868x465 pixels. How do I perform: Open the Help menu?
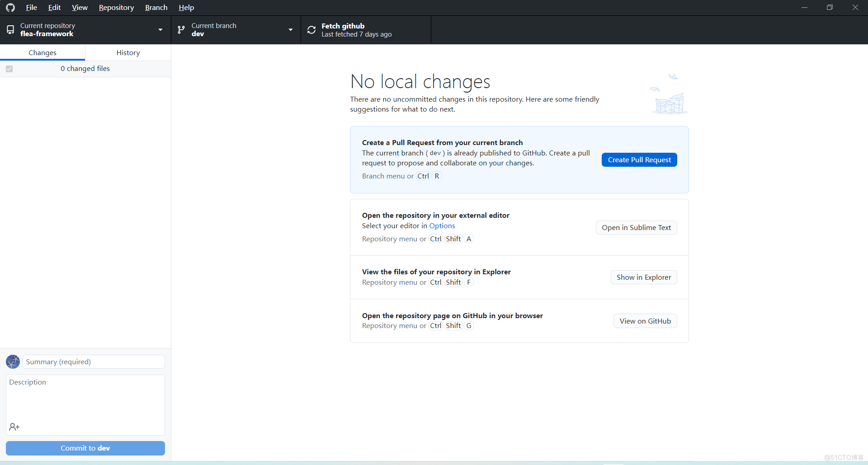click(x=186, y=8)
